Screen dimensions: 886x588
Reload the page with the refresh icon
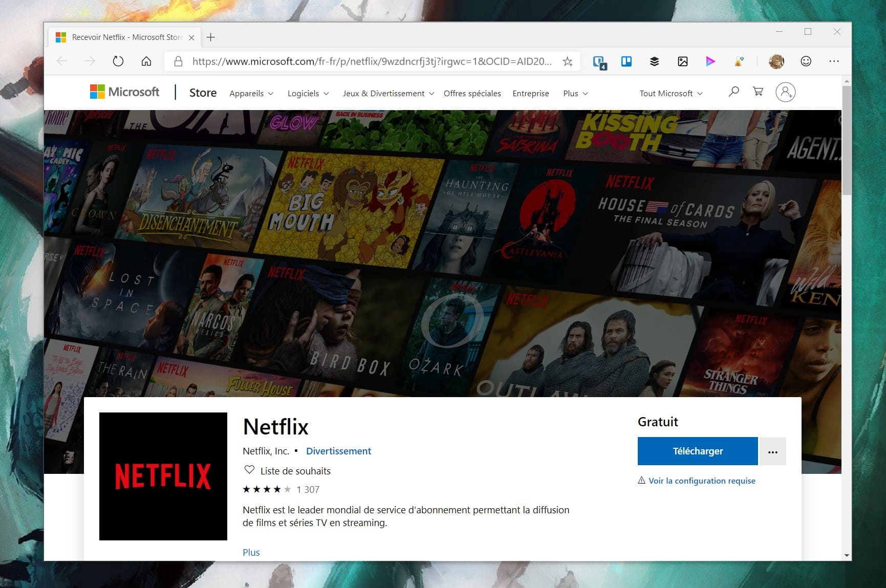118,61
